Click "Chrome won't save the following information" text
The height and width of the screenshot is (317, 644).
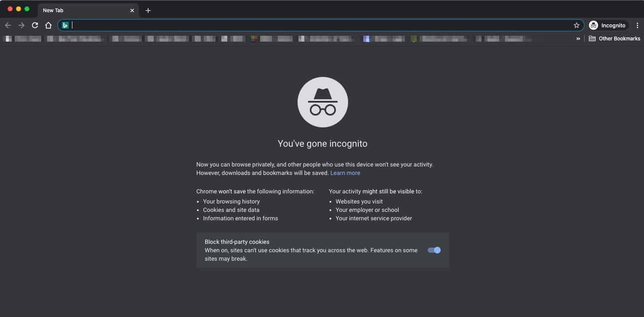255,191
